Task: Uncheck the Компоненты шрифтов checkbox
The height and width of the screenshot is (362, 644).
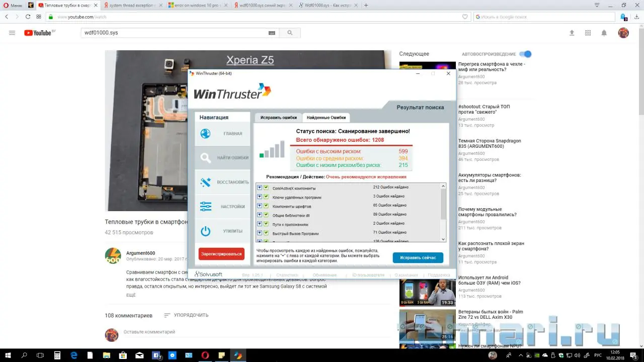Action: 266,206
